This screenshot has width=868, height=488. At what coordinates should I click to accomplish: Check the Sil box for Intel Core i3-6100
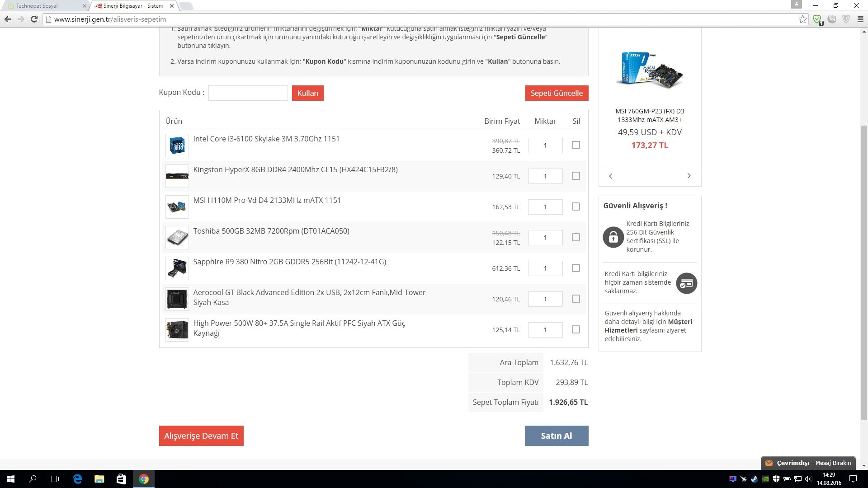[x=576, y=145]
